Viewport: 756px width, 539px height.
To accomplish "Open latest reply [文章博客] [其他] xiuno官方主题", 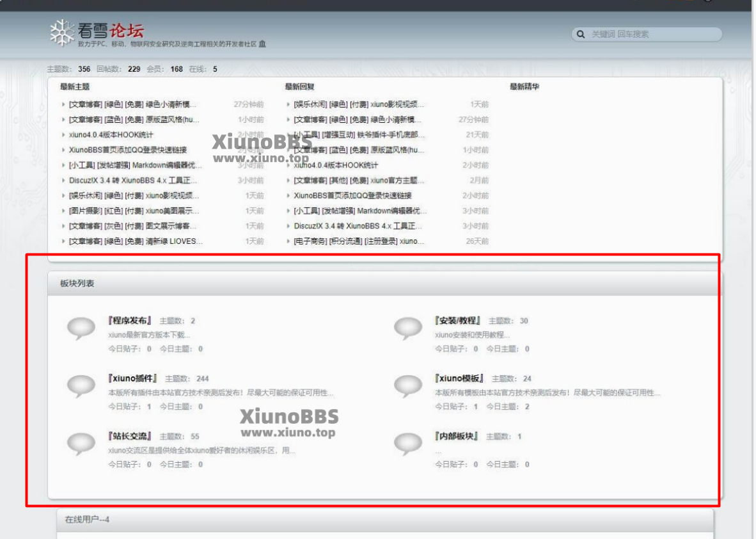I will (x=359, y=181).
